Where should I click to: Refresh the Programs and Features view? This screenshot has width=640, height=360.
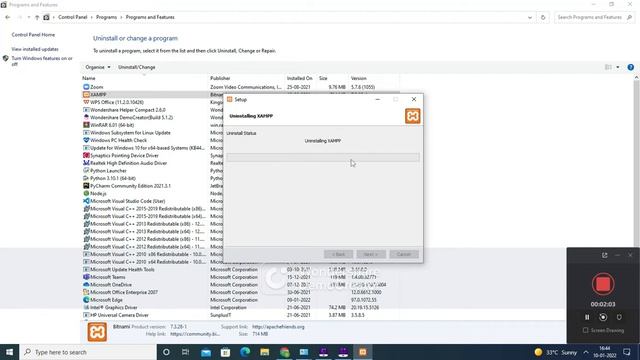(543, 17)
